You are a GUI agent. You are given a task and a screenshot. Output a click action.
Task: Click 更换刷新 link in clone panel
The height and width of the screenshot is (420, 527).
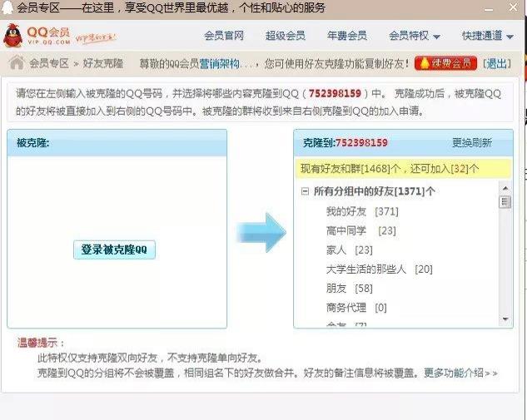point(472,143)
